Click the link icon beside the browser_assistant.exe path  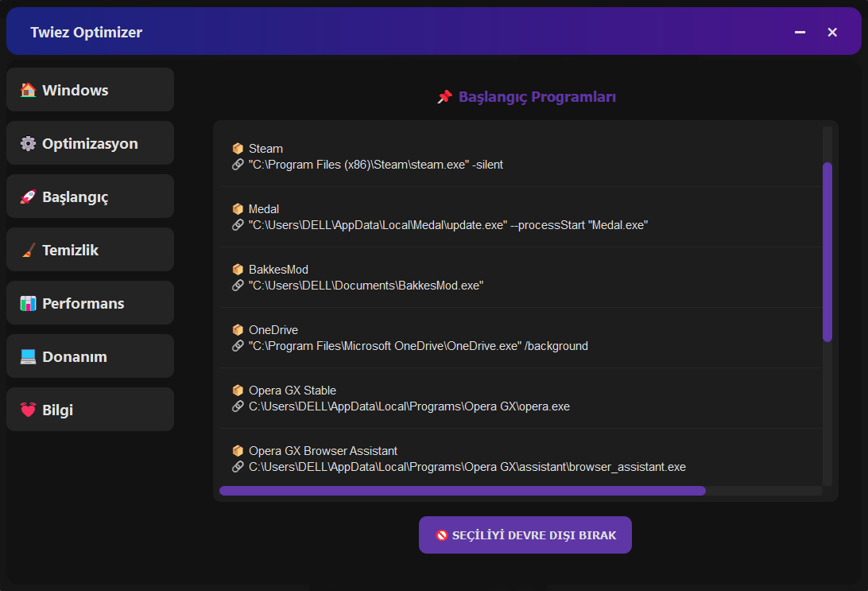238,466
